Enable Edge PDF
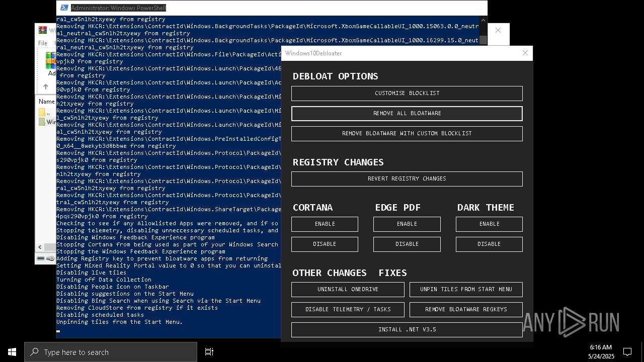 click(407, 224)
